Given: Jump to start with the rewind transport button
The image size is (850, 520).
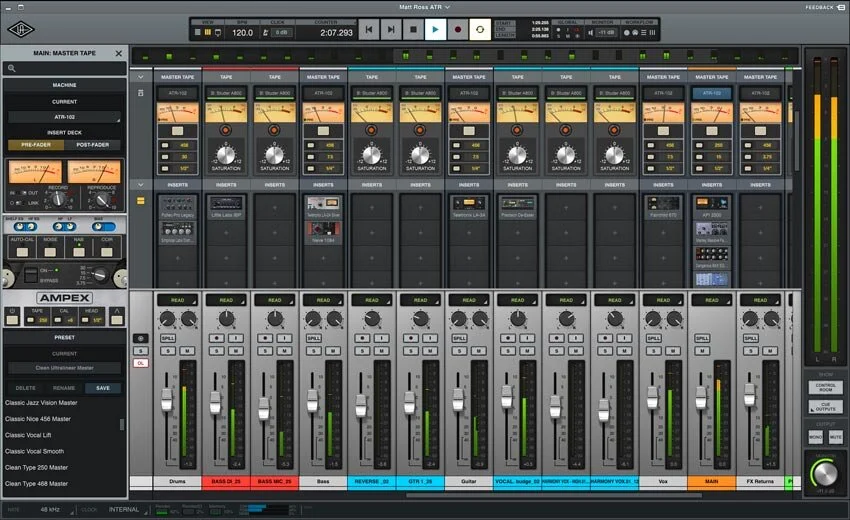Looking at the screenshot, I should 369,30.
